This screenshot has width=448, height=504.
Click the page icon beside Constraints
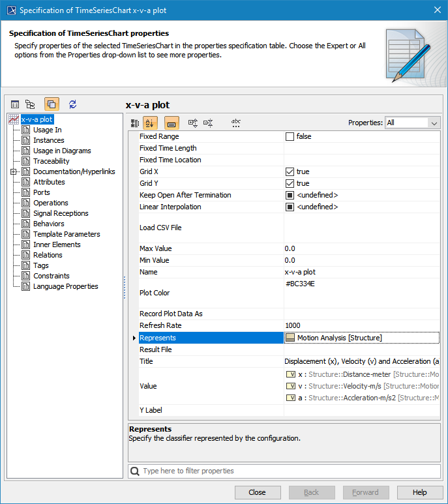(25, 276)
